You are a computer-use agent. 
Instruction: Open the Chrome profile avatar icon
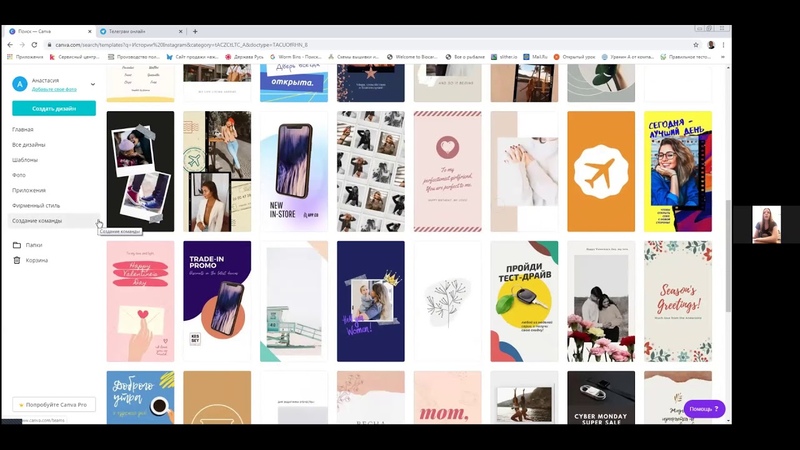[711, 45]
